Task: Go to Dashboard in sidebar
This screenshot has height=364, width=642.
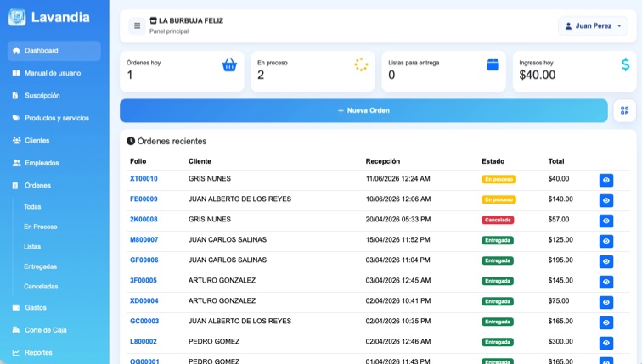Action: (54, 51)
